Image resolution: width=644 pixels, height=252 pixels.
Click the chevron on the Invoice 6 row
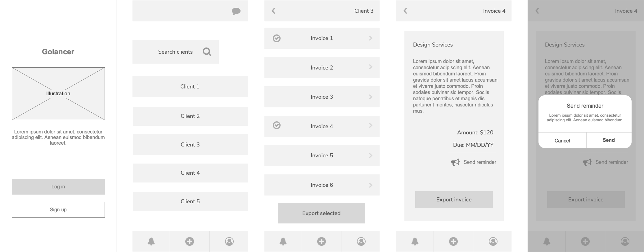click(371, 185)
